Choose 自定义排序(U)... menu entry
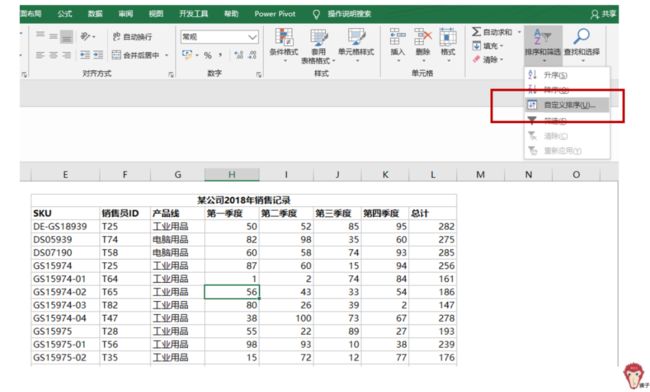 567,105
